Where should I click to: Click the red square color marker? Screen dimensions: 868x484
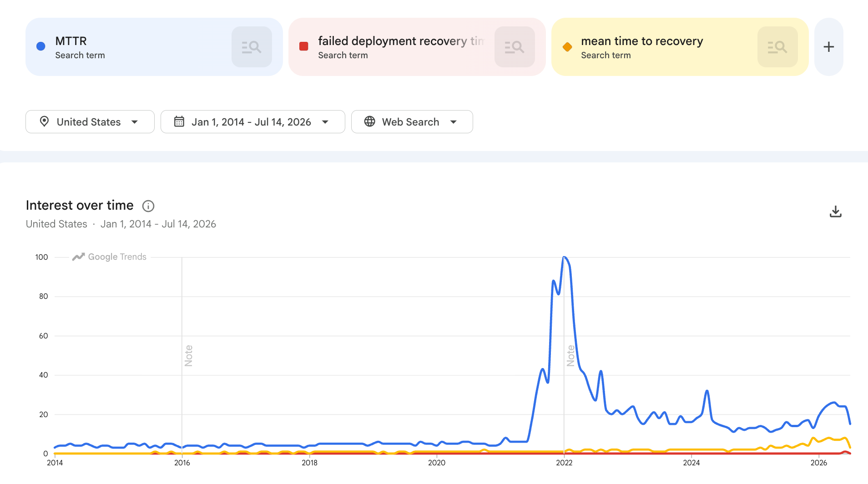click(x=304, y=46)
